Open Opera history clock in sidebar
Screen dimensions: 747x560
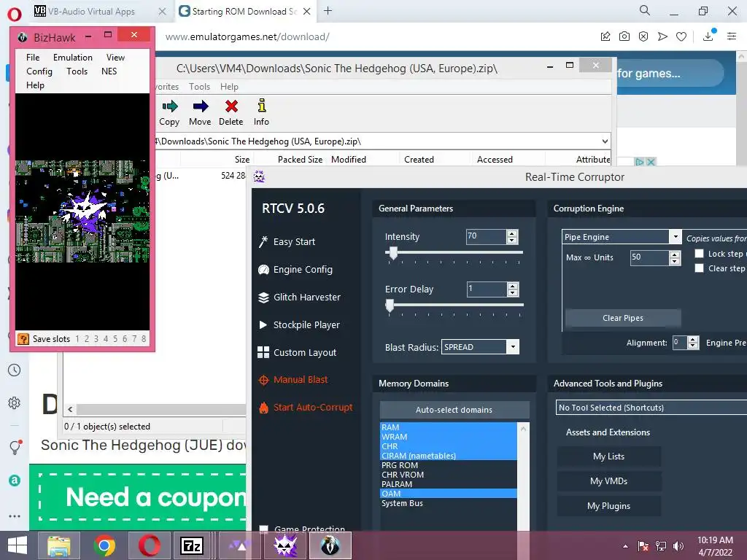pos(15,370)
